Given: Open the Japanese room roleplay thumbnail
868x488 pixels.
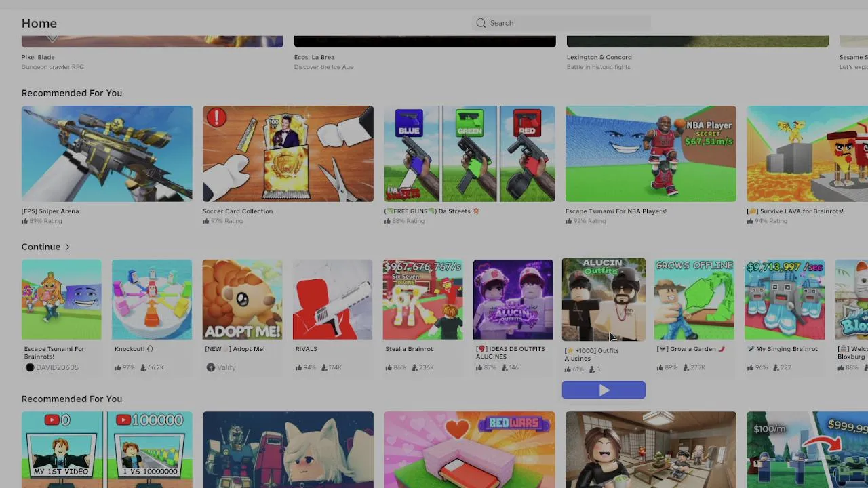Looking at the screenshot, I should click(x=651, y=449).
